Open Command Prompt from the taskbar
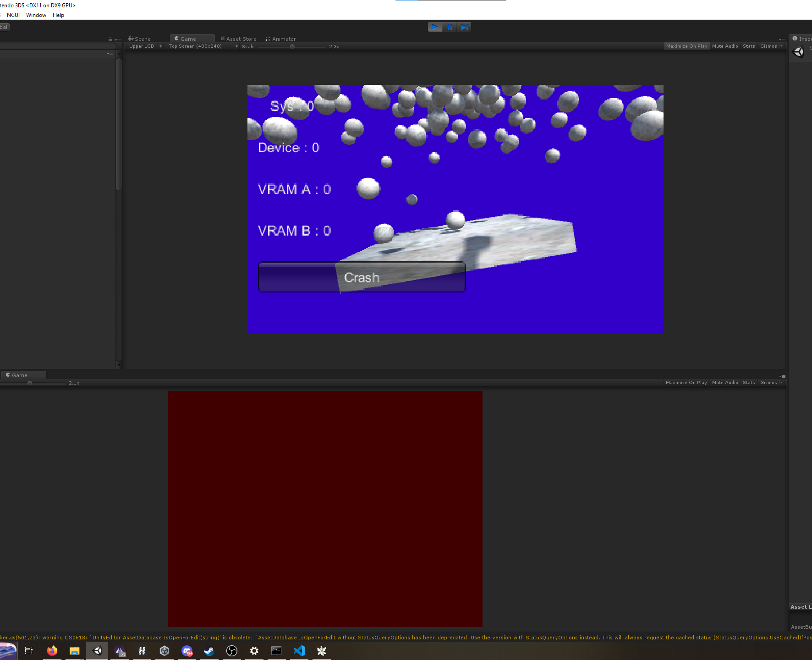Screen dimensions: 812x660 pos(276,651)
